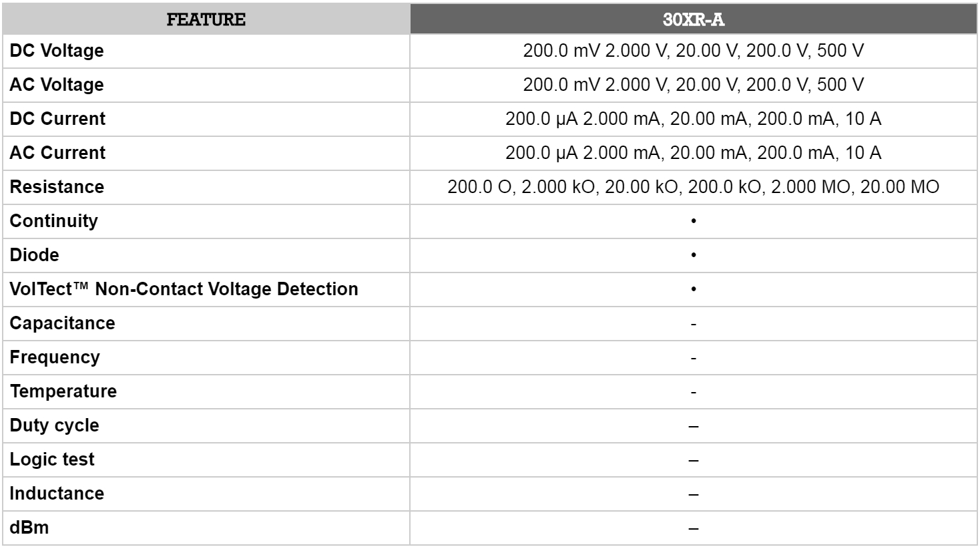The height and width of the screenshot is (547, 980).
Task: Select the Resistance row label
Action: pos(57,187)
